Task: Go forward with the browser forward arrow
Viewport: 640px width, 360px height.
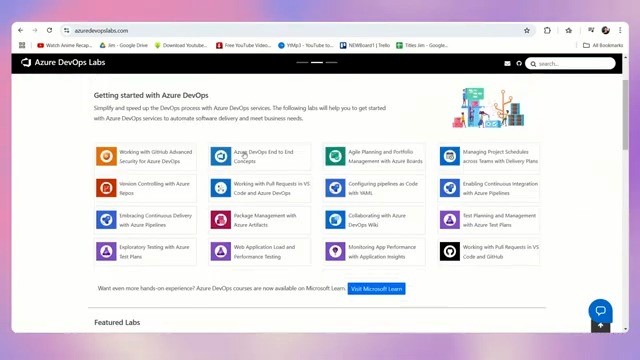Action: 35,30
